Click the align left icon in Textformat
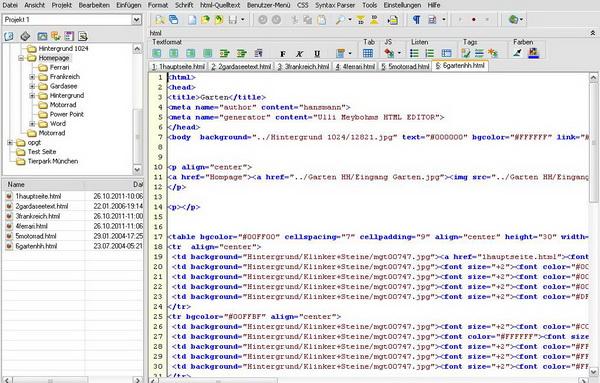Screen dimensions: 600x383 pyautogui.click(x=157, y=53)
